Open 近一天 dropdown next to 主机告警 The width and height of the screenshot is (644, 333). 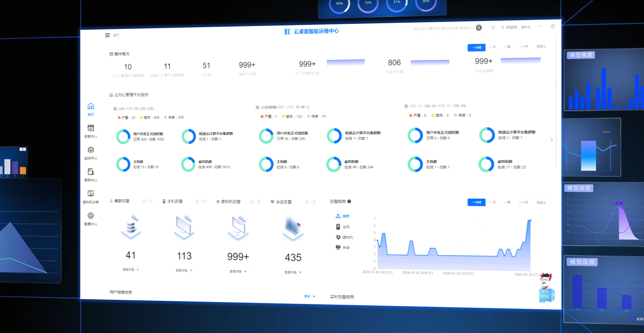tap(201, 201)
